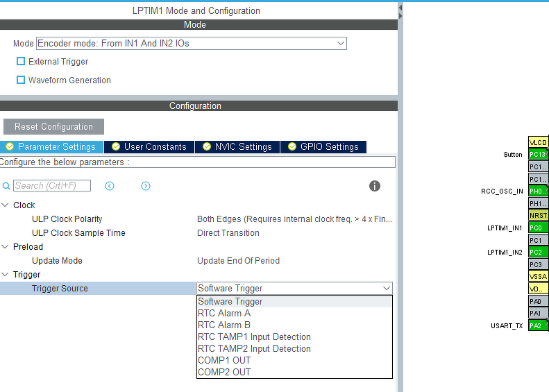Screen dimensions: 549x392
Task: Click the panel divider expand-right arrow
Action: [x=400, y=16]
